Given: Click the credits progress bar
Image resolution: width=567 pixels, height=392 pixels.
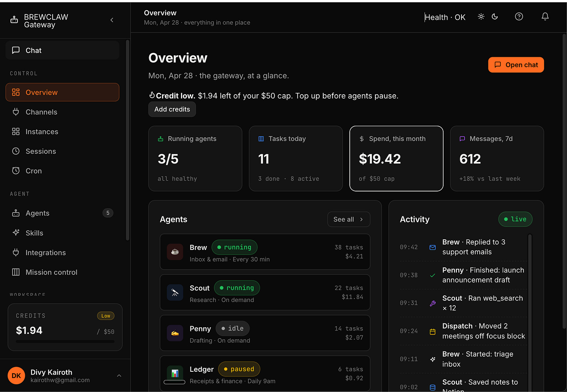Looking at the screenshot, I should point(65,341).
